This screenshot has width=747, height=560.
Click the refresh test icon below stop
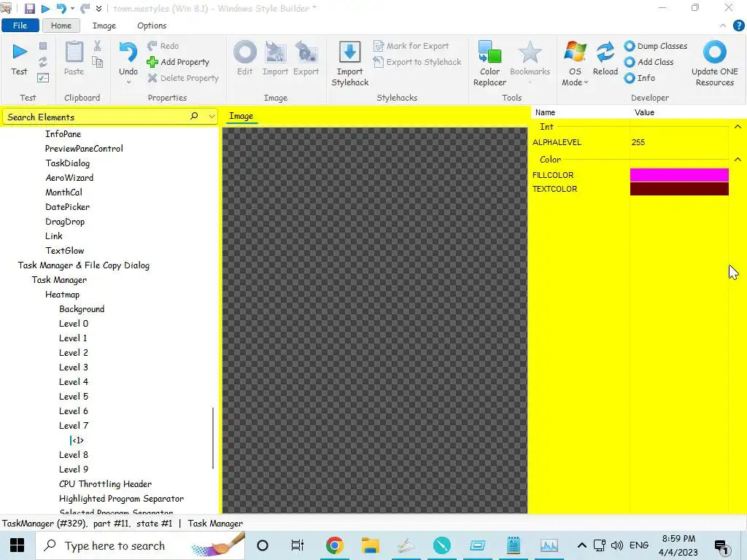[43, 62]
